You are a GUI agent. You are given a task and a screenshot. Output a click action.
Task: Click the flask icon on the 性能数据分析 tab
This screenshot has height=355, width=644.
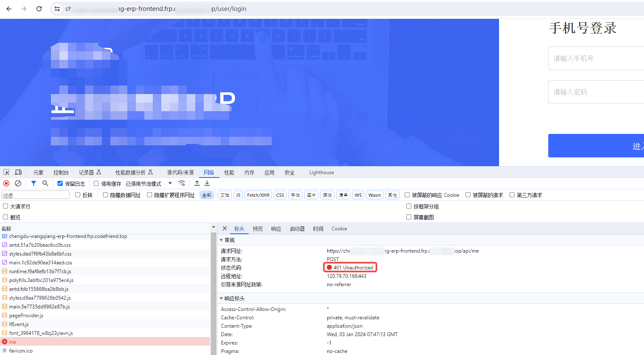point(150,172)
